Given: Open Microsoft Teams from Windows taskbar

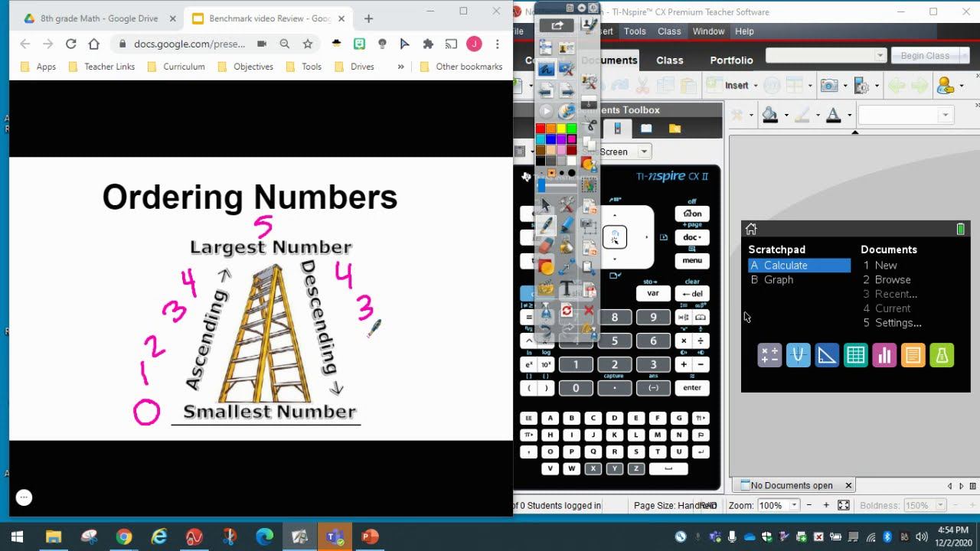Looking at the screenshot, I should tap(335, 536).
